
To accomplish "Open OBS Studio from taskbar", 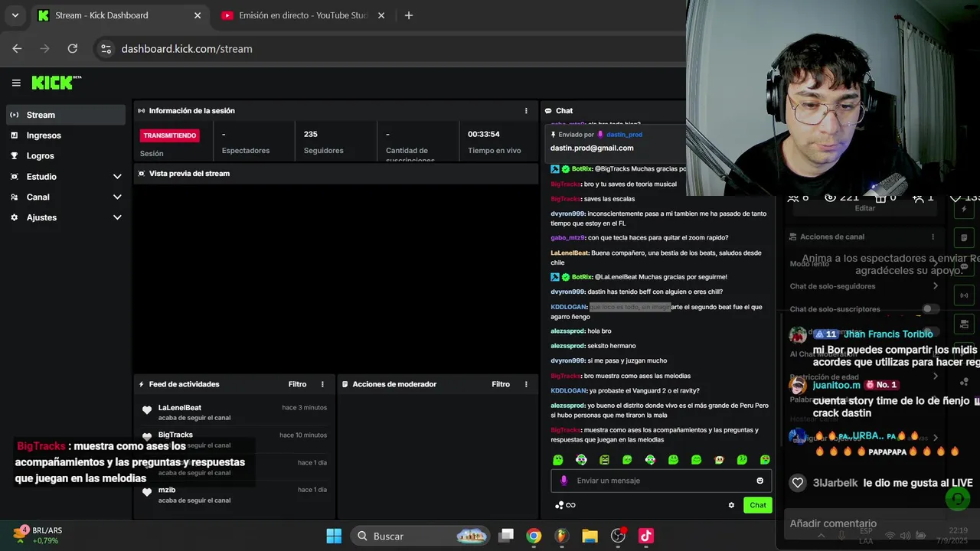I will 618,536.
